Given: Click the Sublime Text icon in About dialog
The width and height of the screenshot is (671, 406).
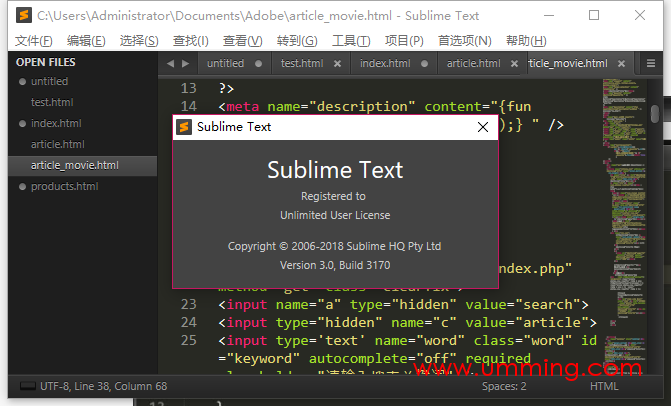Looking at the screenshot, I should (x=184, y=127).
